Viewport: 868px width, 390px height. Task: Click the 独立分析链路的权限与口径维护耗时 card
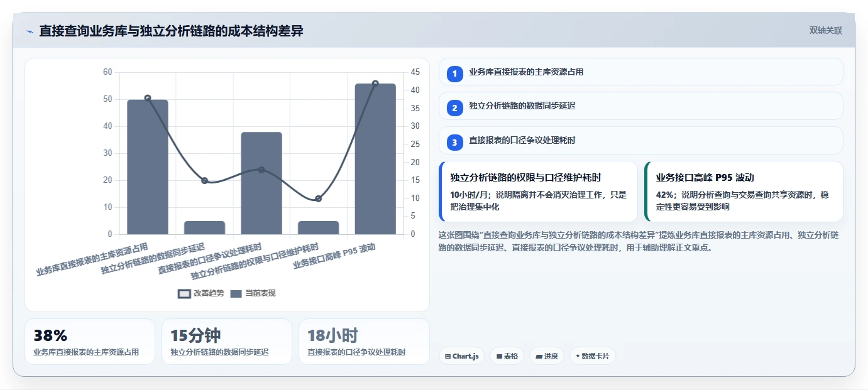[538, 192]
